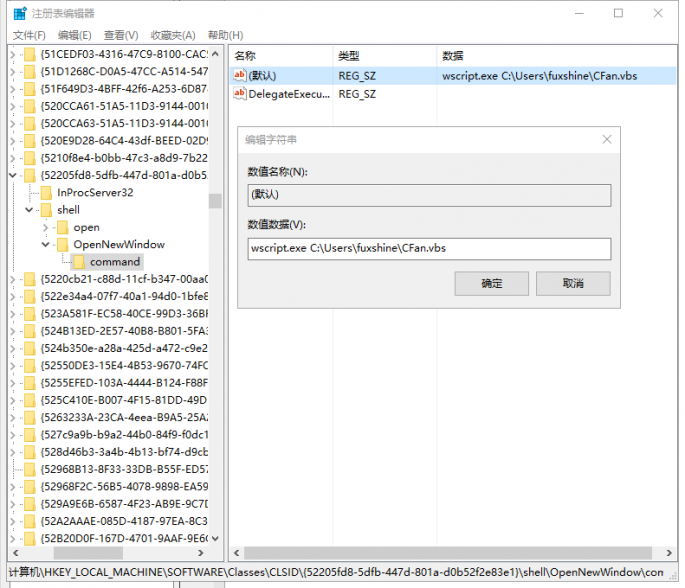Click folder icon of {520CCA63-51A5-11D3 key

[29, 123]
